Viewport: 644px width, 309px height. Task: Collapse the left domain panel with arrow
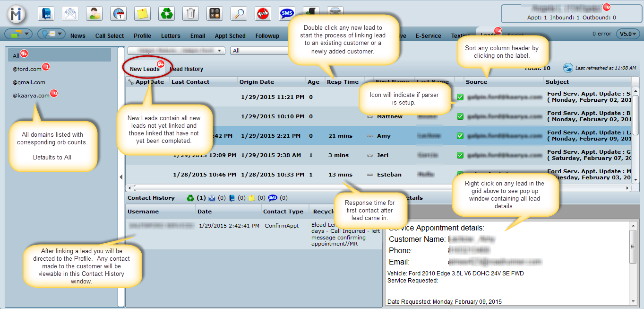click(121, 177)
